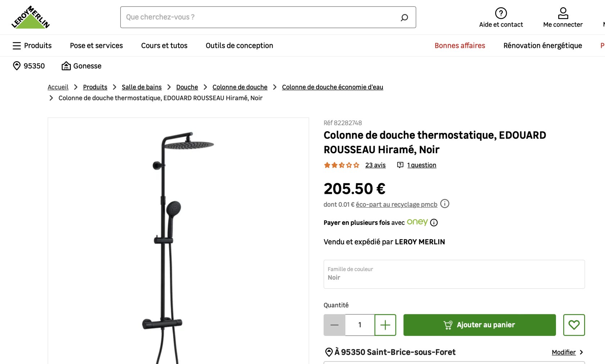Open the 23 avis reviews link
This screenshot has width=605, height=364.
[375, 165]
